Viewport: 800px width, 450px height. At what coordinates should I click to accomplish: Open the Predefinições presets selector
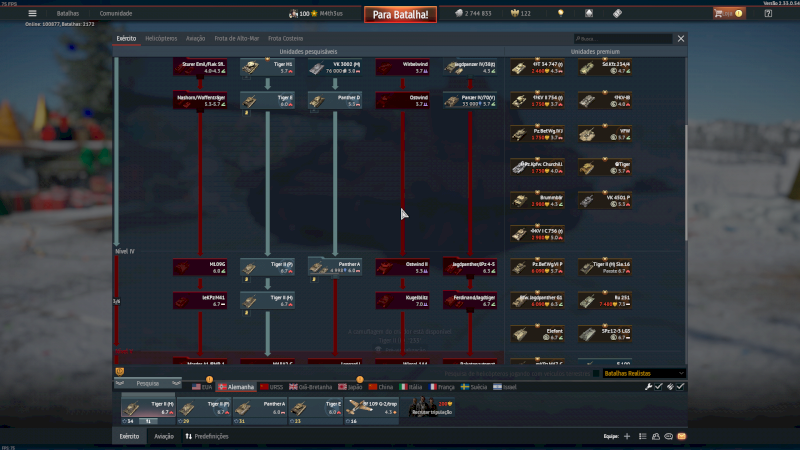[207, 436]
